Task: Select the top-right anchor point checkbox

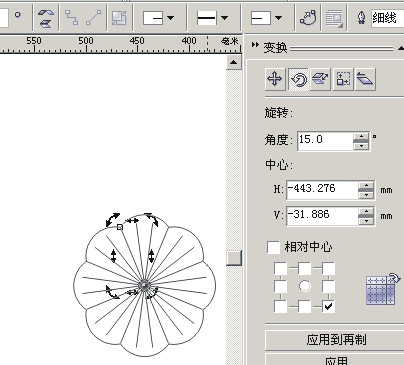Action: 328,268
